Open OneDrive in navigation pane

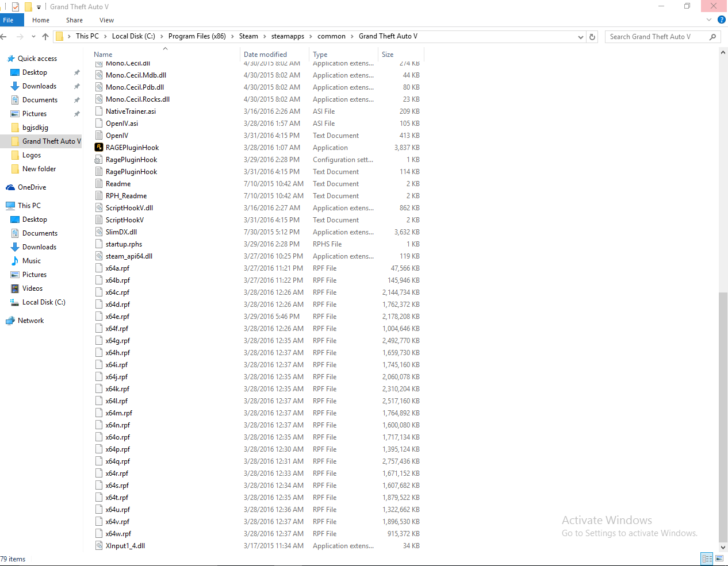[32, 187]
